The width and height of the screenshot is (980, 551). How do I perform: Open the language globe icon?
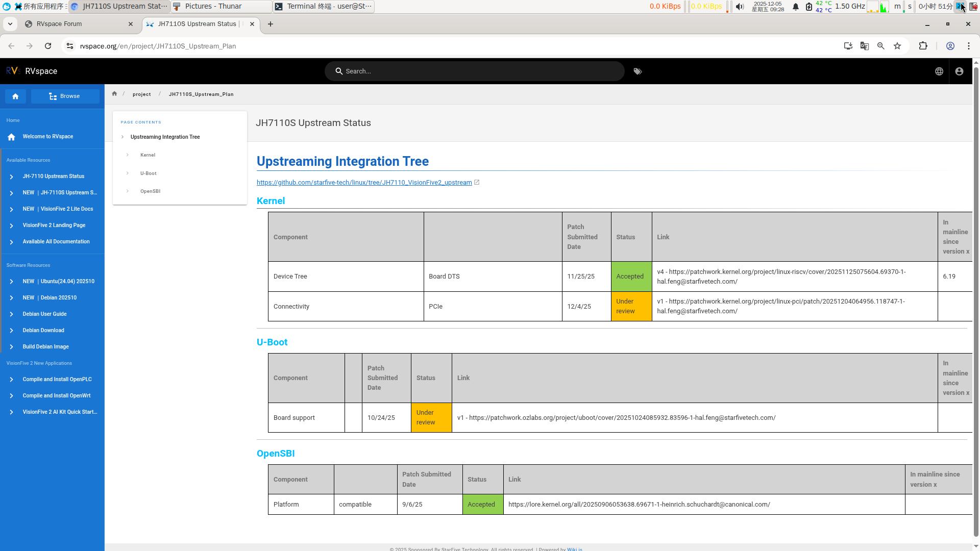click(939, 71)
